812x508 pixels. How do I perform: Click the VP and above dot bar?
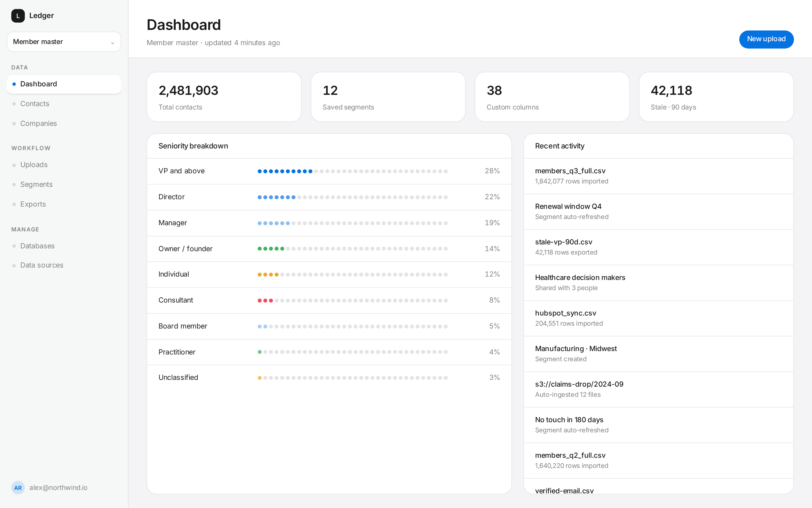(353, 171)
